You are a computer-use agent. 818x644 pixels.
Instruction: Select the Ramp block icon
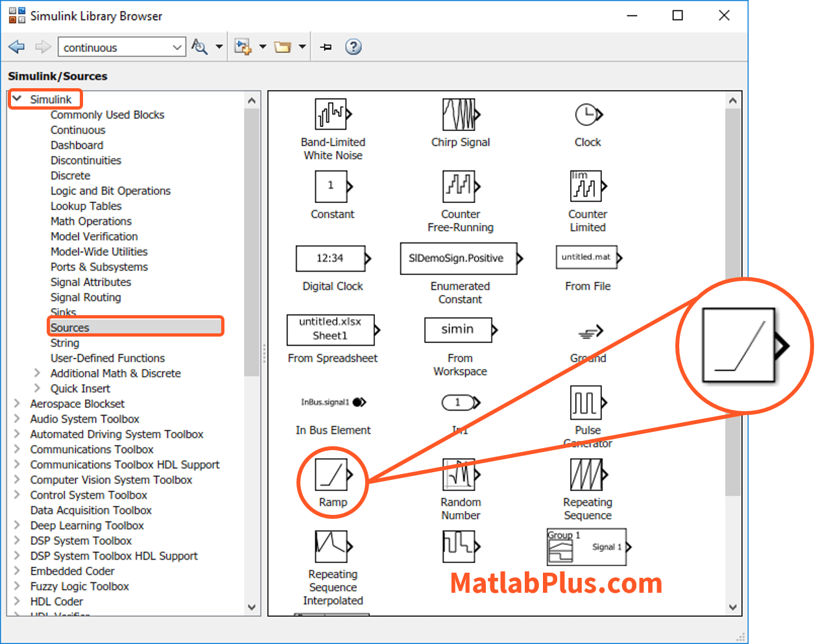click(x=332, y=475)
